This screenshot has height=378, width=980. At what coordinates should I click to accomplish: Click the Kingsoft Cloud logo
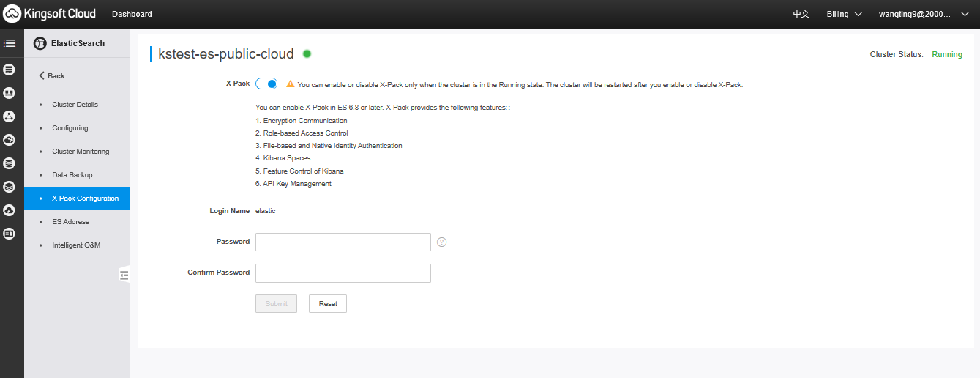pos(48,14)
